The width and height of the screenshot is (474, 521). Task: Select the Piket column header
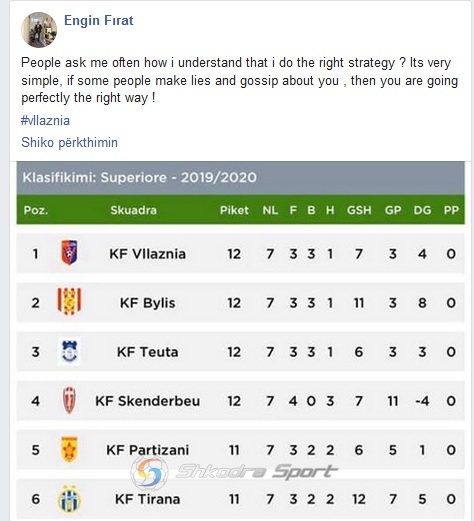click(x=234, y=210)
